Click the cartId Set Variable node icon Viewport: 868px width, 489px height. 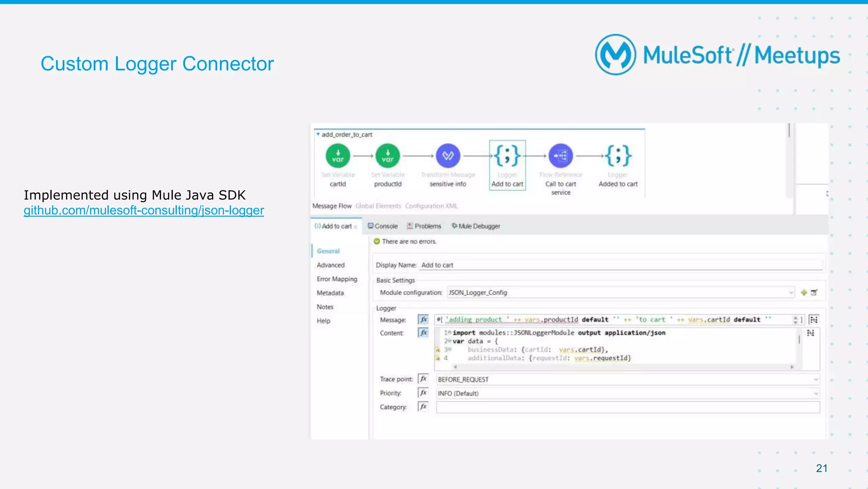tap(338, 156)
